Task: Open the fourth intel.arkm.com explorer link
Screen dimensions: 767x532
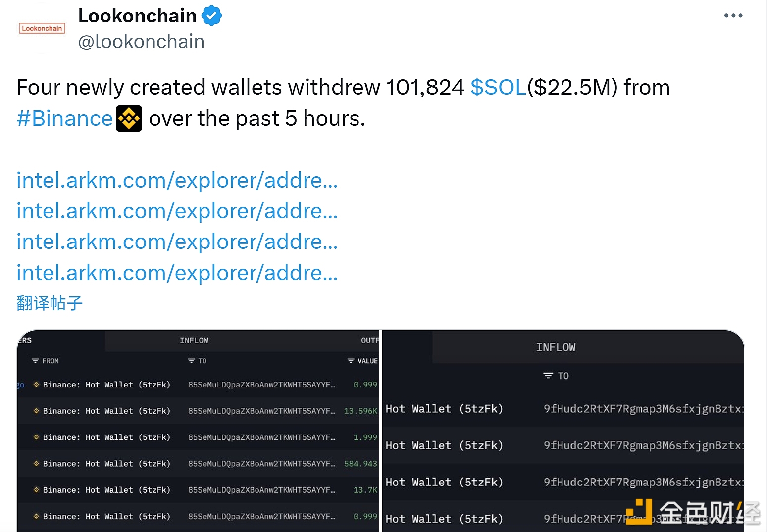Action: pyautogui.click(x=177, y=273)
